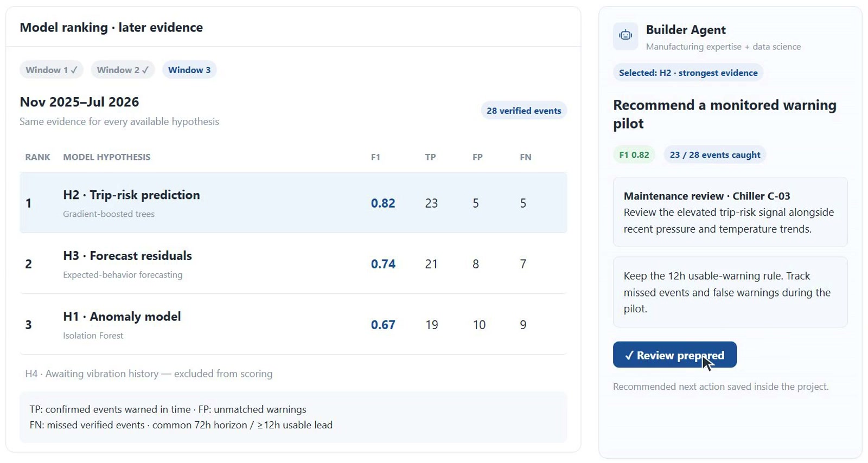This screenshot has height=463, width=868.
Task: Open the Window 2 tab
Action: (123, 70)
